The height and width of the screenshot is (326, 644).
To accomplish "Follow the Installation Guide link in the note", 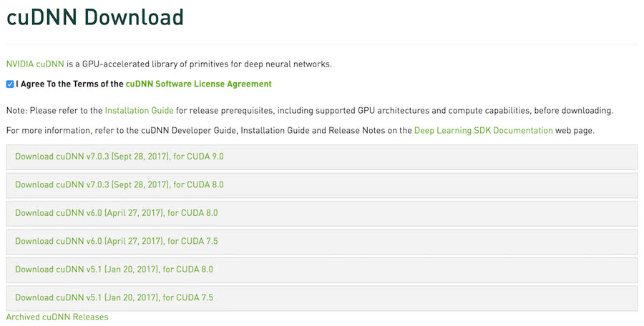I will coord(139,111).
